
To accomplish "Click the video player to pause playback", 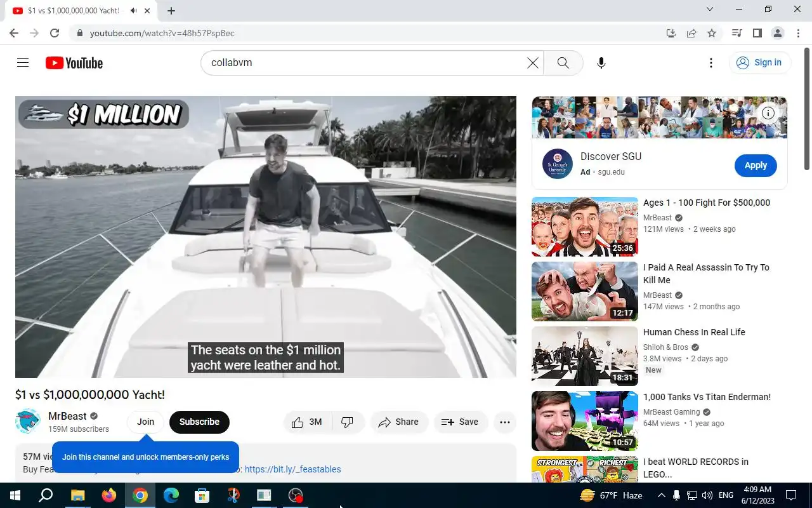I will [266, 237].
